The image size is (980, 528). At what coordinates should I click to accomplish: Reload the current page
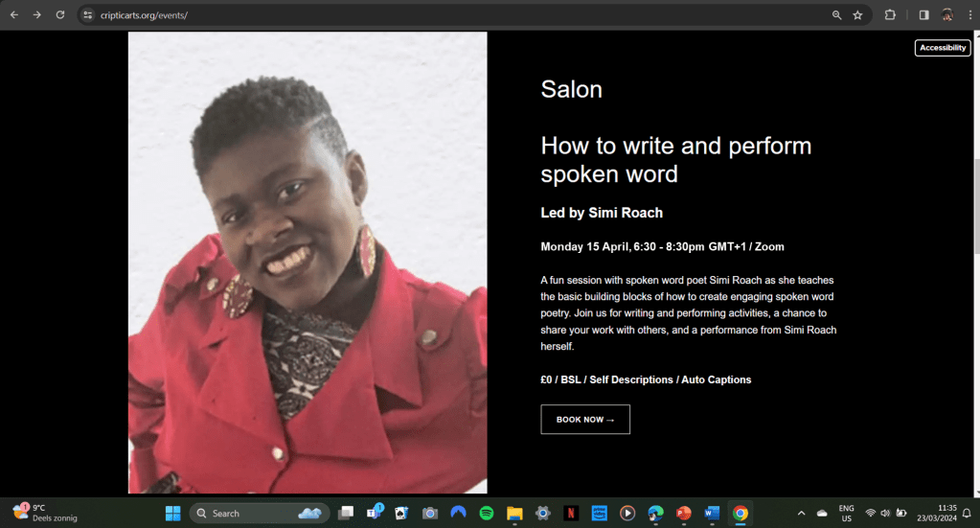pos(60,15)
